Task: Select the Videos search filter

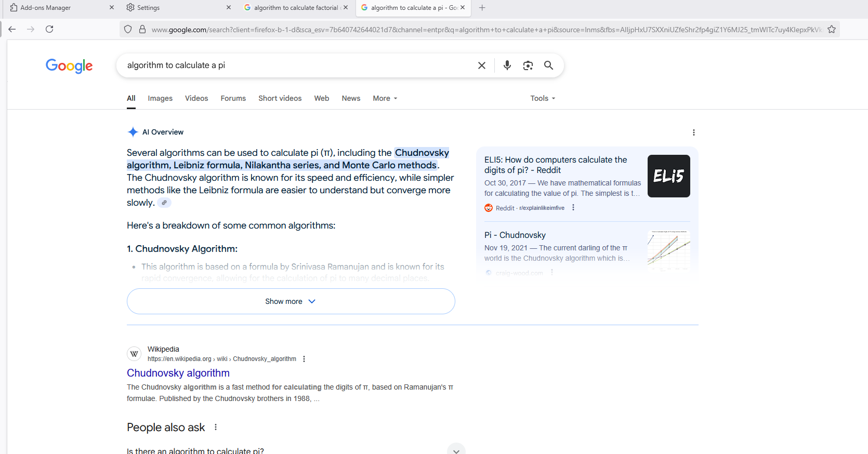Action: click(196, 98)
